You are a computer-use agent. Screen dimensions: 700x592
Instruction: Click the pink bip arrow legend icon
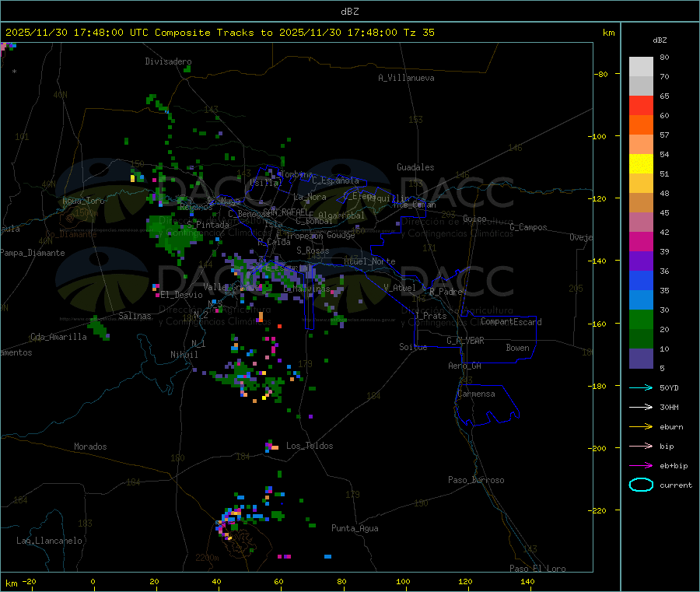(641, 446)
